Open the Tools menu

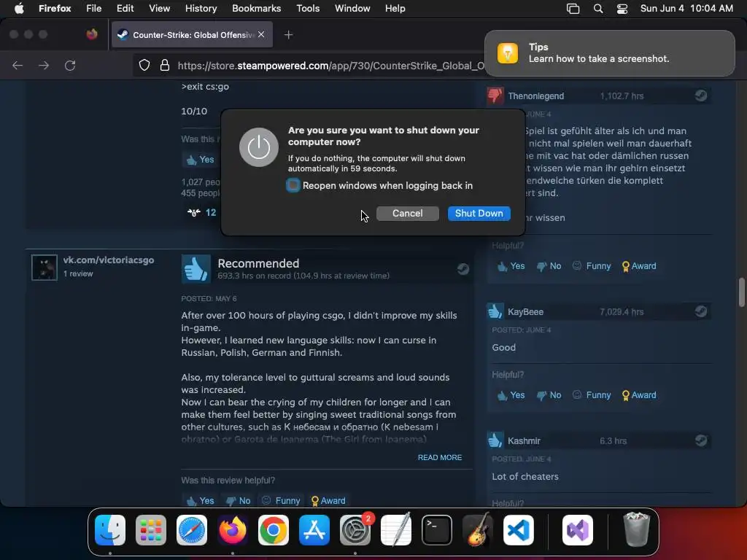click(308, 8)
